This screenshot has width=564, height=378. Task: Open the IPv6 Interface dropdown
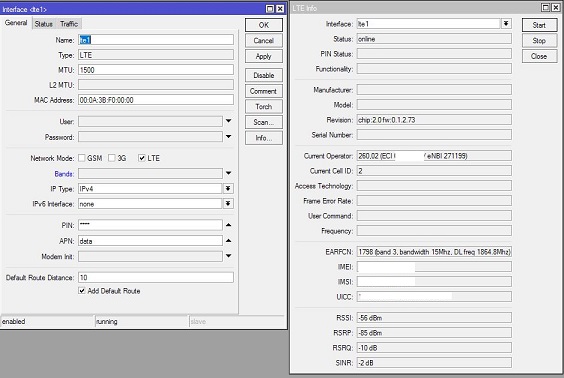point(228,204)
